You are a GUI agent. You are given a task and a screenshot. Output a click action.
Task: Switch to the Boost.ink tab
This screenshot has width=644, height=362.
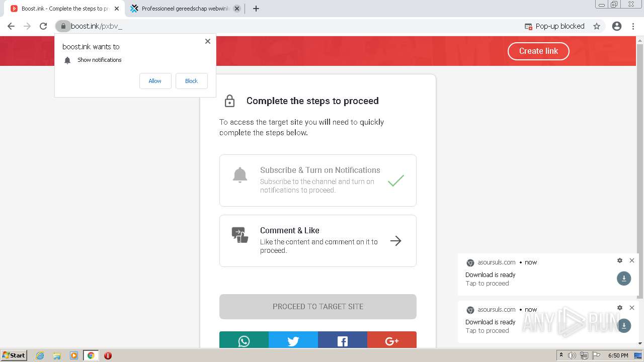64,9
